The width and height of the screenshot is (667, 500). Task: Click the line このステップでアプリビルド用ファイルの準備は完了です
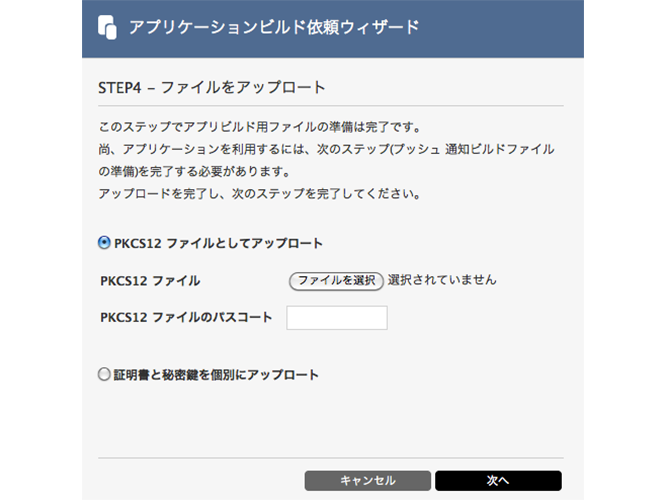(x=259, y=127)
